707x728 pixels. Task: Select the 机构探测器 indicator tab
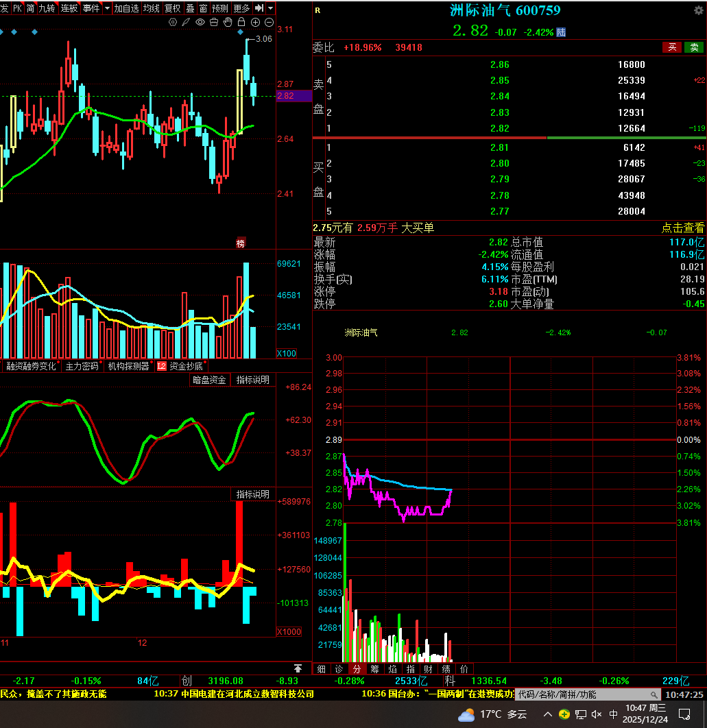(129, 366)
